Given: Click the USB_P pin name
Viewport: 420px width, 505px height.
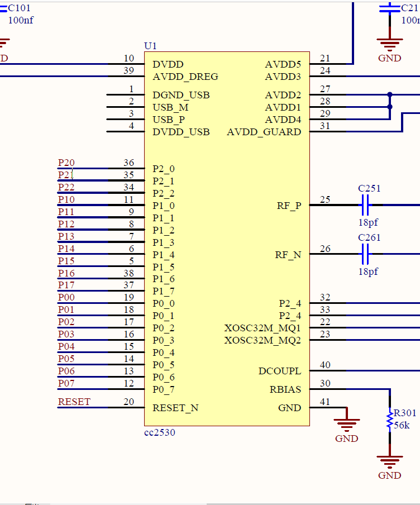Looking at the screenshot, I should point(169,120).
